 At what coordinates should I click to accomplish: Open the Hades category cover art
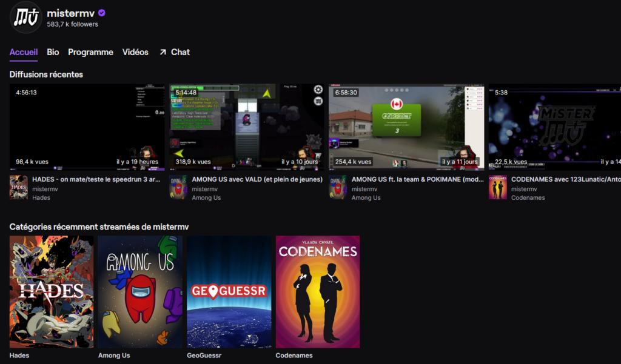coord(52,292)
